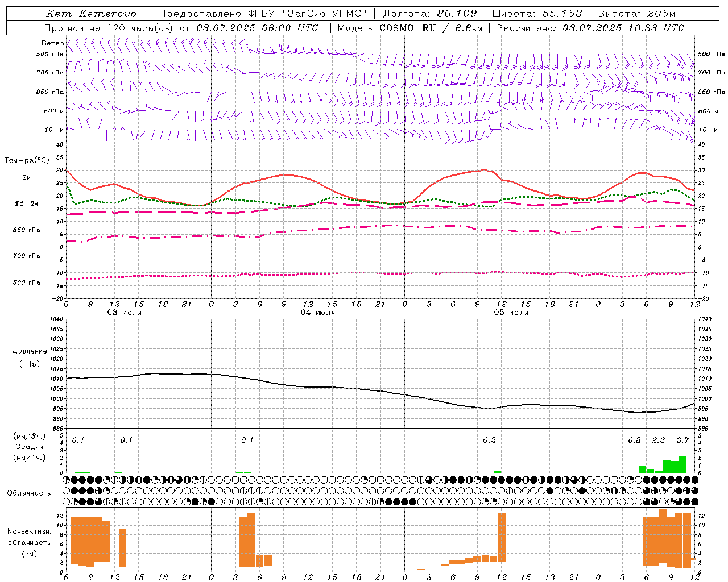
Task: Click the 'Ветер' wind panel label
Action: tap(52, 43)
